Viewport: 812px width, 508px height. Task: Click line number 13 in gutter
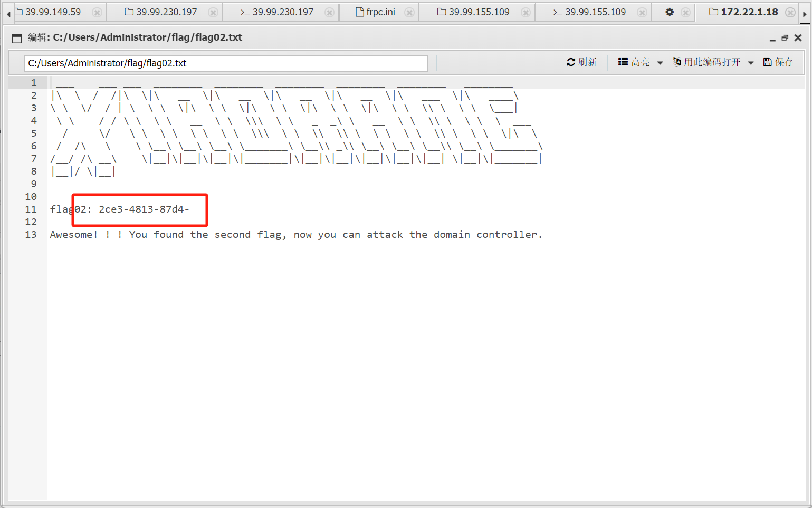pyautogui.click(x=31, y=235)
